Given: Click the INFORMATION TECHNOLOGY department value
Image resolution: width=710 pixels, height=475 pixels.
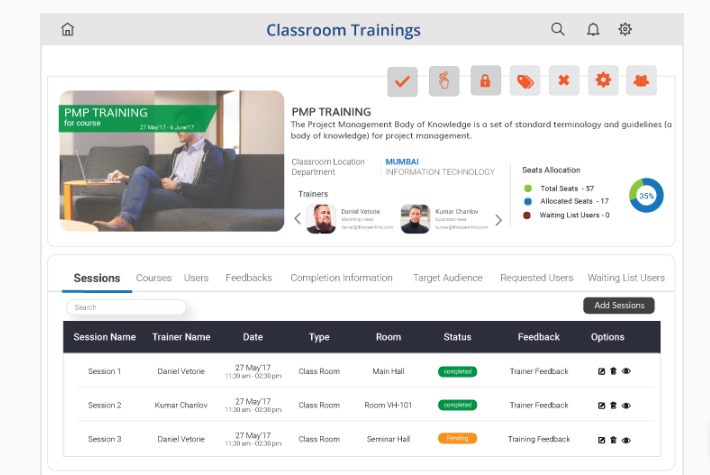Looking at the screenshot, I should pos(440,172).
